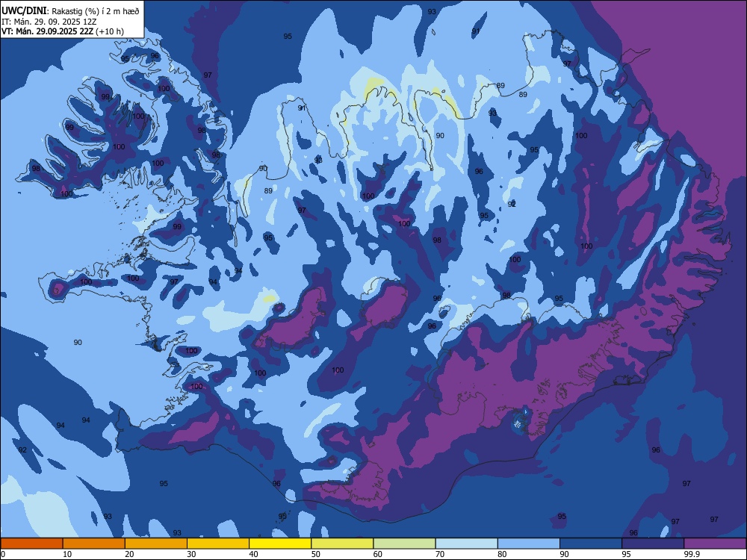Click the 20–30% amber legend swatch

point(156,544)
